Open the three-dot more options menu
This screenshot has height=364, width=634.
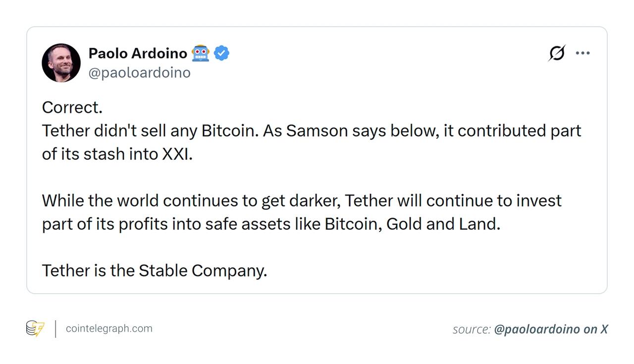coord(582,53)
